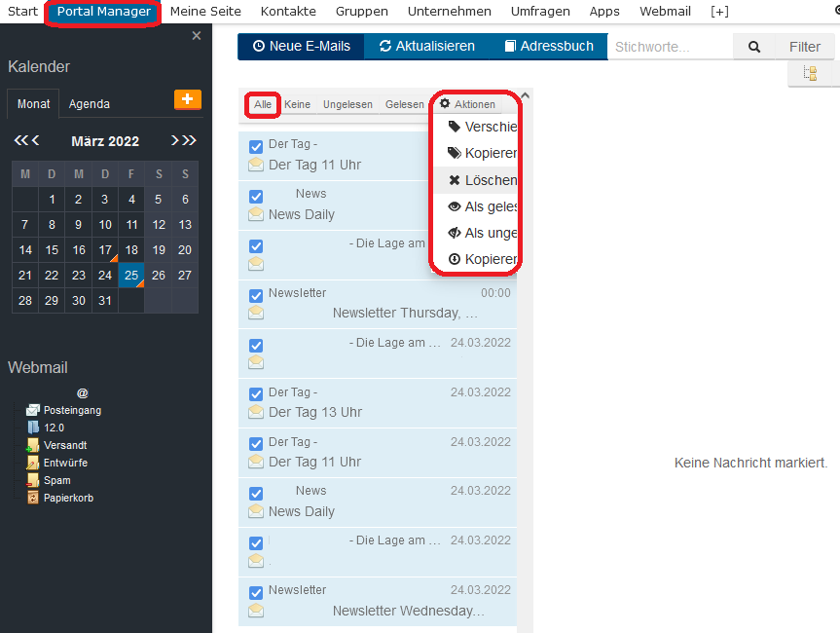The height and width of the screenshot is (633, 840).
Task: Open the Papierkorb folder
Action: (x=68, y=498)
